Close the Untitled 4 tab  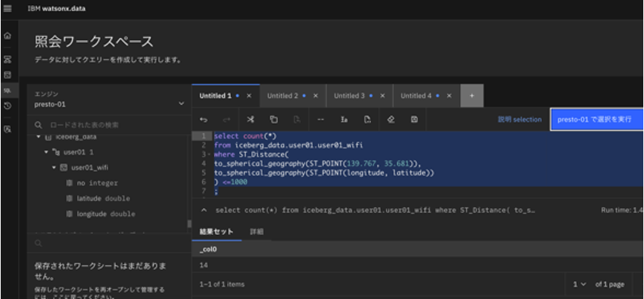coord(449,96)
